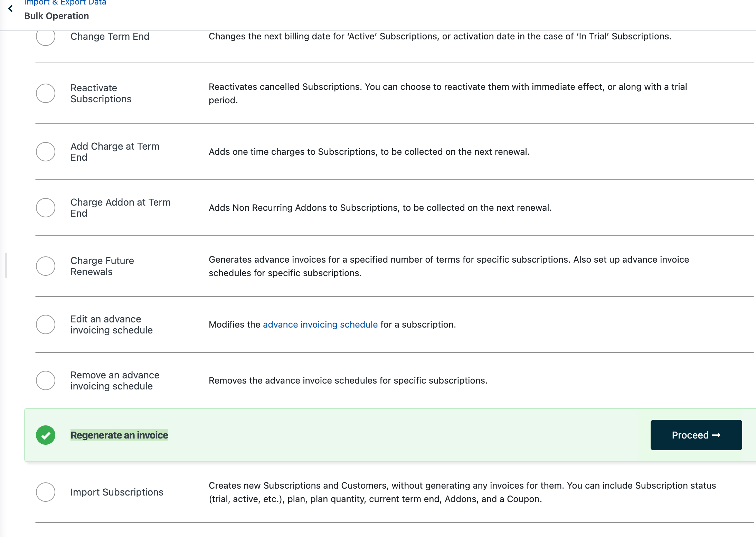Viewport: 756px width, 537px height.
Task: Select Reactivate Subscriptions radio option
Action: click(x=46, y=93)
